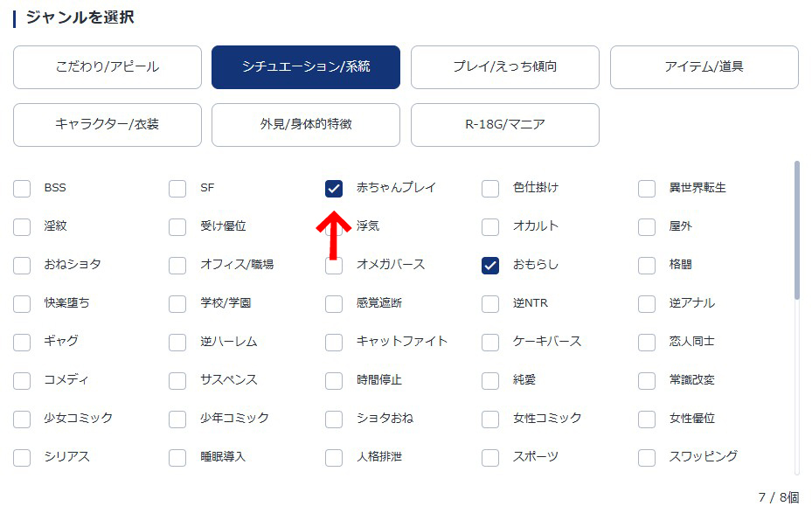Uncheck the 赤ちゃんプレイ checkbox
The height and width of the screenshot is (513, 812).
coord(333,188)
